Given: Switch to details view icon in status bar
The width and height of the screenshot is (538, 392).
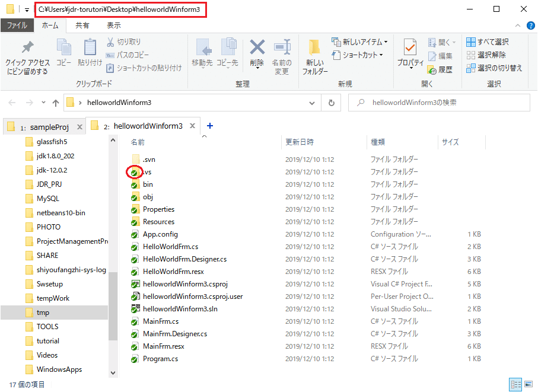Looking at the screenshot, I should point(515,384).
